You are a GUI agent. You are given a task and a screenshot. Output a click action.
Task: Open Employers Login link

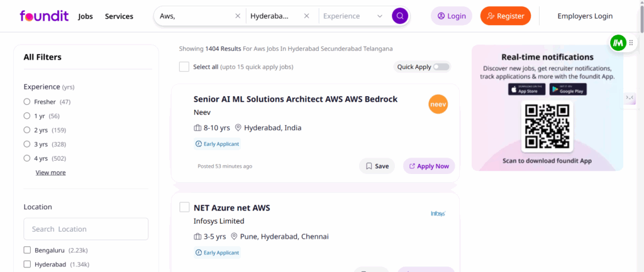[585, 16]
